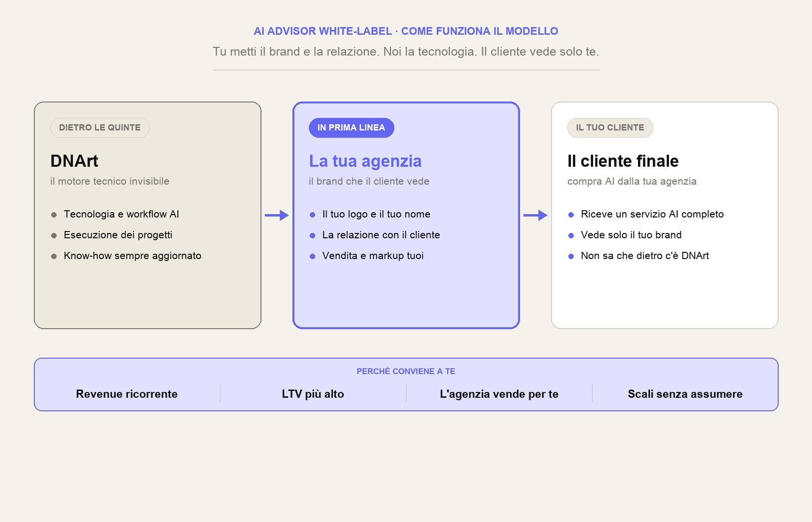Click 'il motore tecnico invisibile' subtitle
Viewport: 812px width, 522px height.
tap(110, 181)
